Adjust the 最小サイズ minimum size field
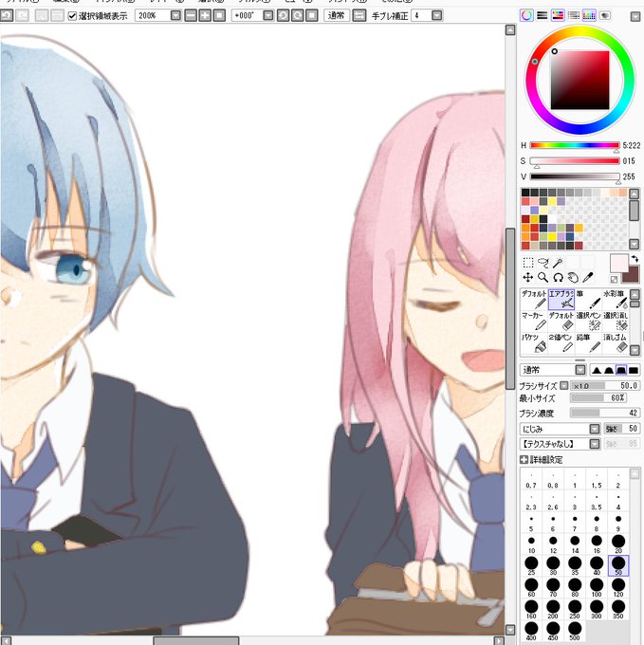This screenshot has height=645, width=644. tap(598, 397)
